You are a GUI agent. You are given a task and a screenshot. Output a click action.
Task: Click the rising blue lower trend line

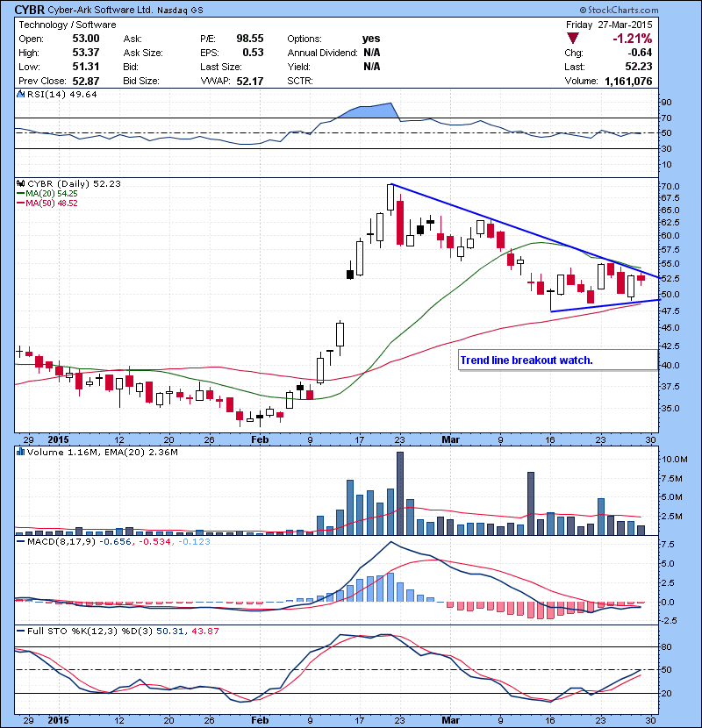(x=605, y=305)
